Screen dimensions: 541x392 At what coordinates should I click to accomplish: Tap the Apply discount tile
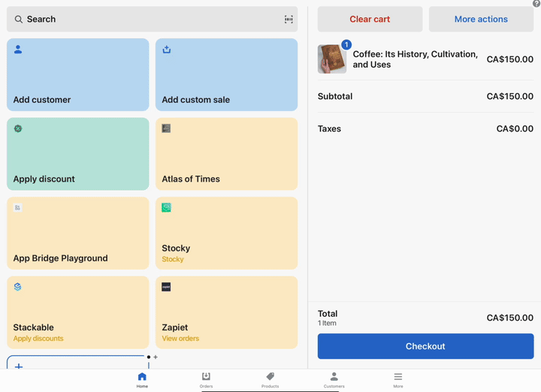78,154
